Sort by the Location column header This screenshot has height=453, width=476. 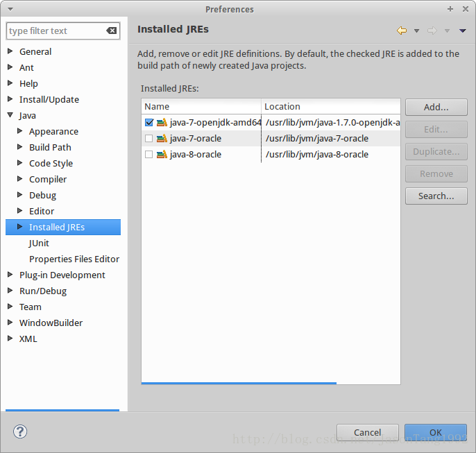331,107
